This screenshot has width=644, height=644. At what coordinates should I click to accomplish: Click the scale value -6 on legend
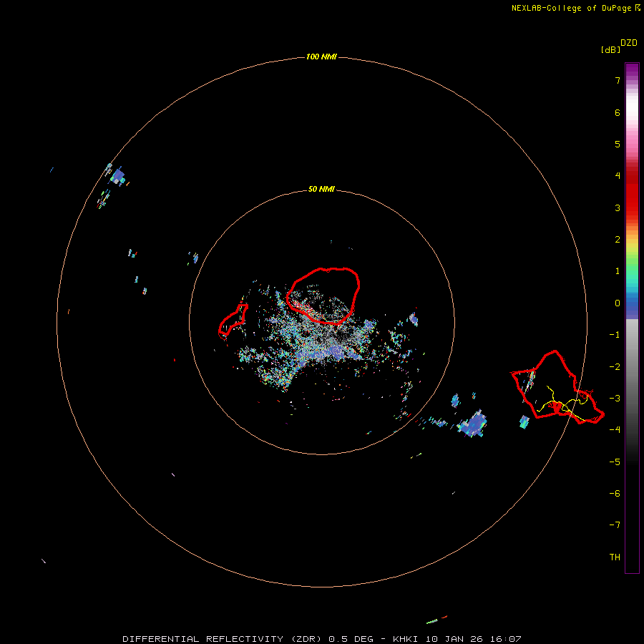pyautogui.click(x=615, y=494)
